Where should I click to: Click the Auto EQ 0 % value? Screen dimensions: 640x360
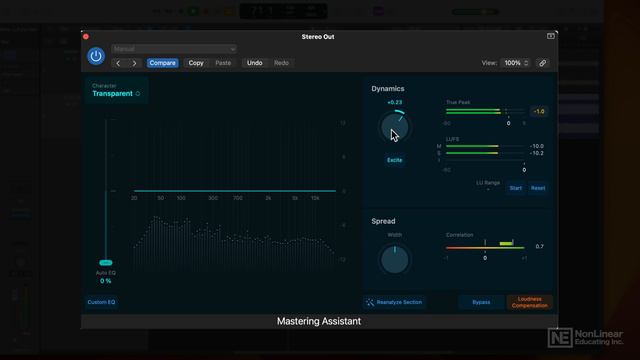point(105,281)
